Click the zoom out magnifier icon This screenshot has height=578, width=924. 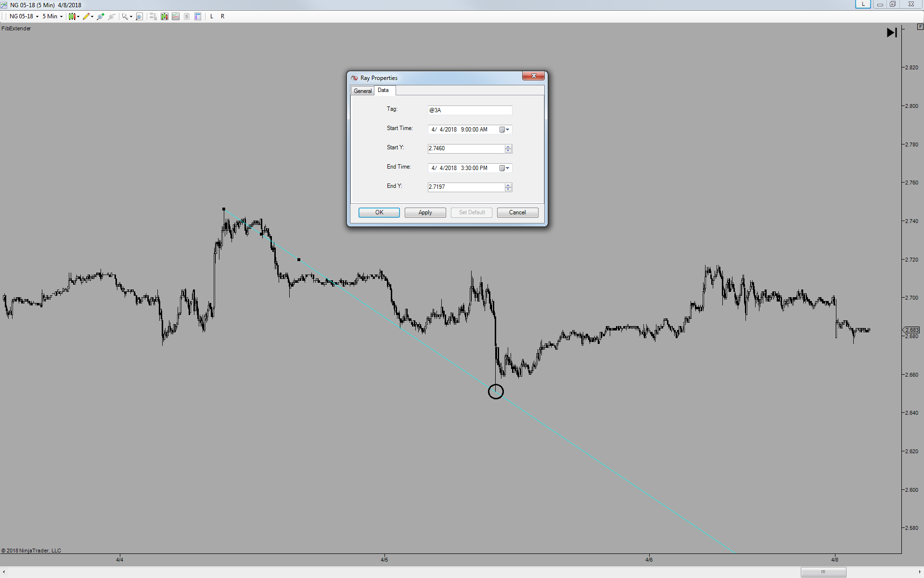click(x=111, y=16)
